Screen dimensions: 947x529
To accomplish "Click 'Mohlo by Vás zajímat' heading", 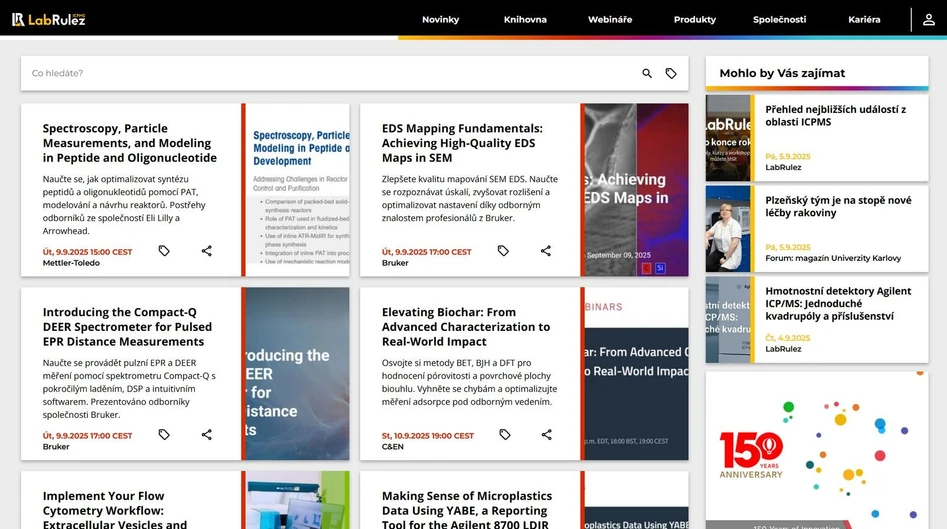I will click(x=782, y=73).
